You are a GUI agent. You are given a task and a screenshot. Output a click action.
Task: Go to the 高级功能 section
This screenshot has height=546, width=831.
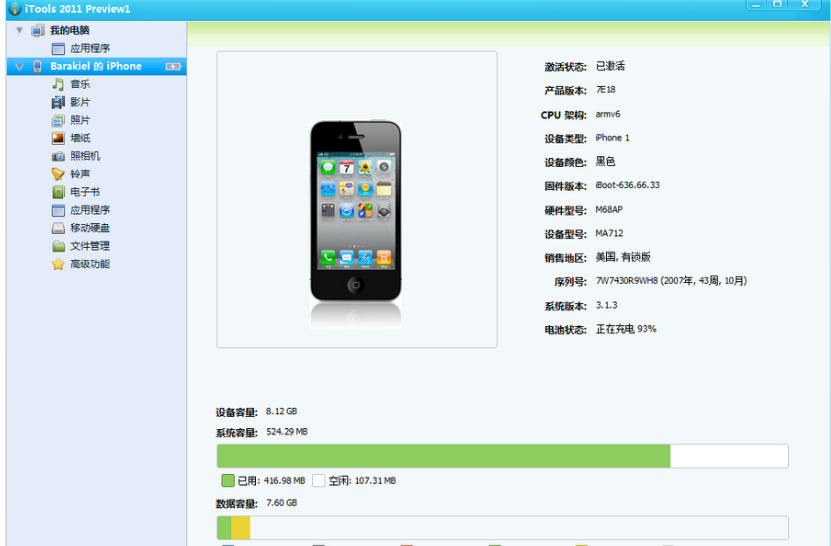pos(90,264)
